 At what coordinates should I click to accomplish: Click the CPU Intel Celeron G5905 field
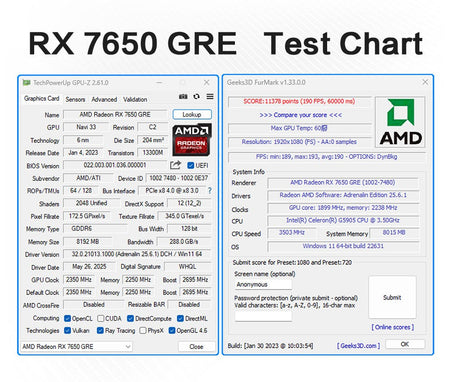point(343,221)
